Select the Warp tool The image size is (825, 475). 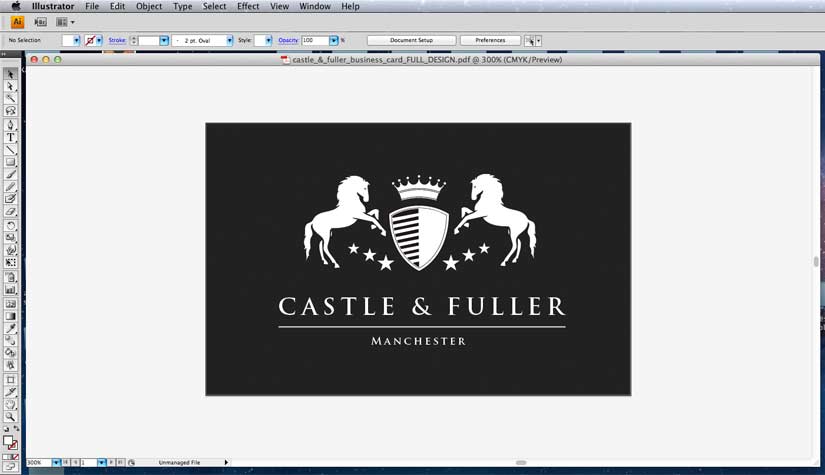[x=11, y=250]
